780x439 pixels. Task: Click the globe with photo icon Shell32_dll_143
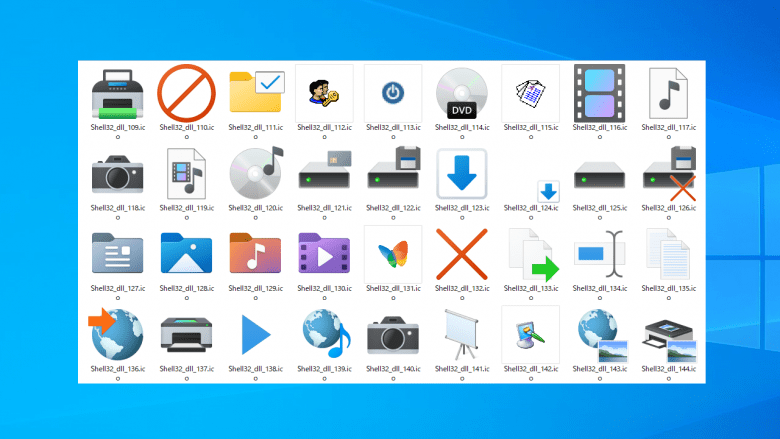tap(602, 336)
